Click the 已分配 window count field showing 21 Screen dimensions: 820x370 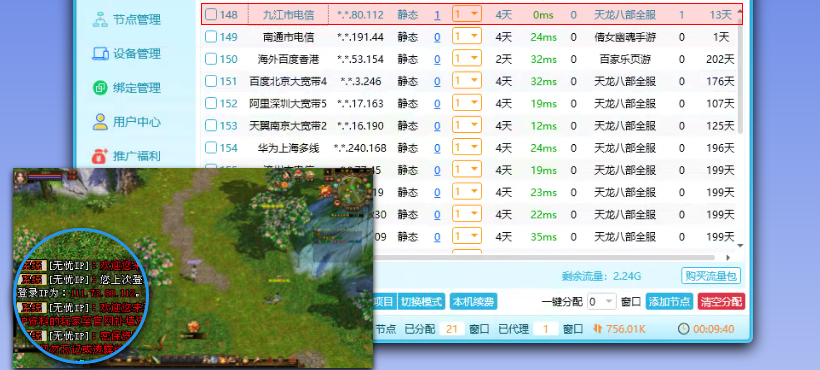(x=453, y=329)
